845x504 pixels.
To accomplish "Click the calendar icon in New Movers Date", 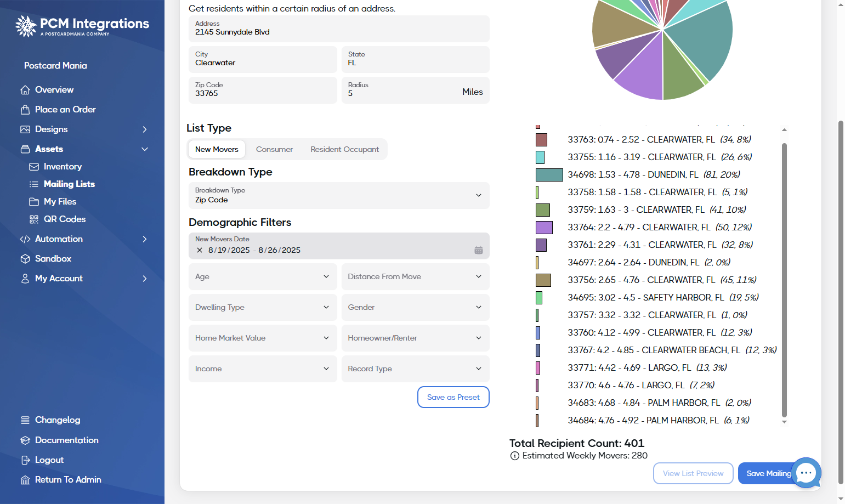I will click(x=479, y=250).
